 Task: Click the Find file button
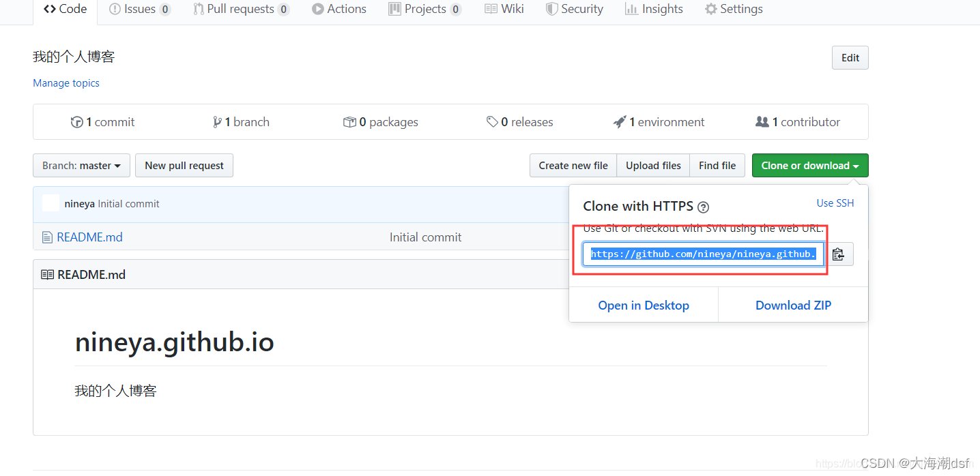(x=717, y=166)
